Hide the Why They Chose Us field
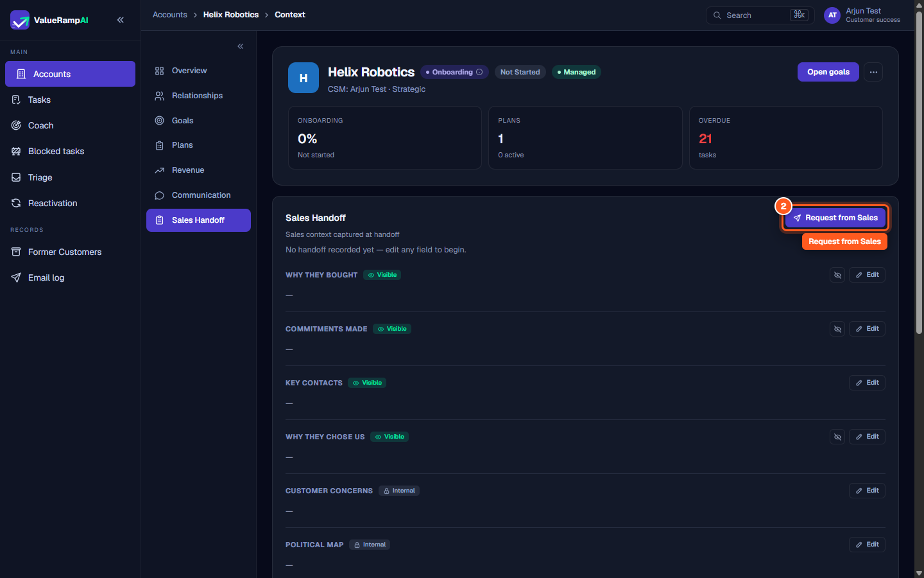 point(837,437)
